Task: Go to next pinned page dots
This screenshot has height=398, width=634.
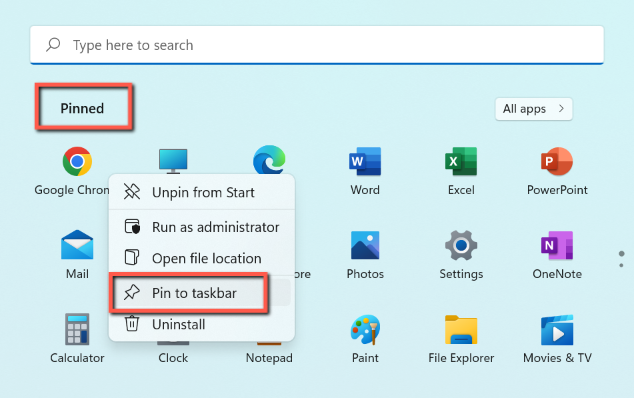Action: point(621,259)
